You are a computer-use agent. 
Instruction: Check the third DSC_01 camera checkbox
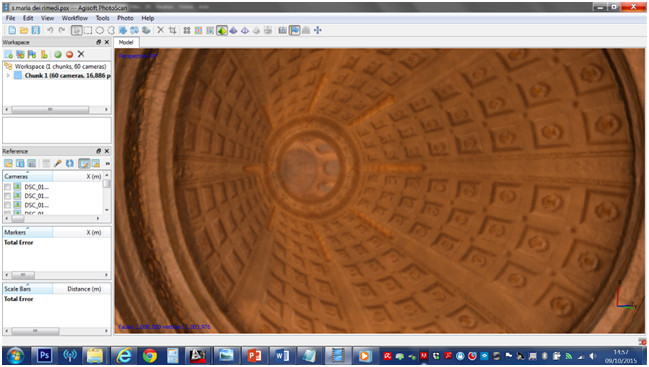pyautogui.click(x=7, y=205)
